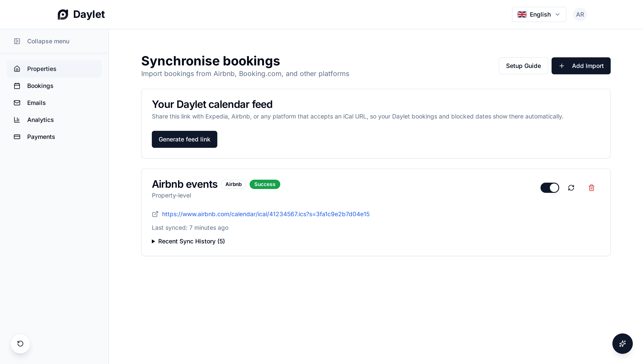Refresh the Airbnb events sync
643x364 pixels.
point(571,188)
